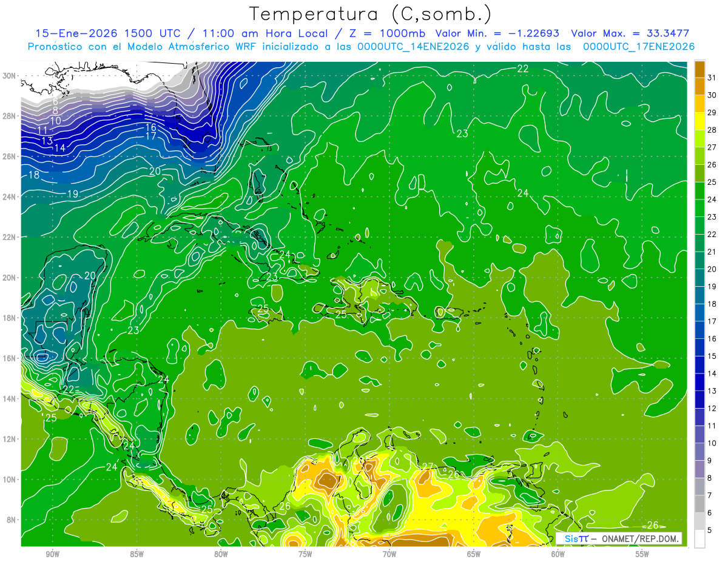Click 'Pronóstico con el Modelo Atmósferico WRF' text
Viewport: 728px width, 562px height.
142,47
